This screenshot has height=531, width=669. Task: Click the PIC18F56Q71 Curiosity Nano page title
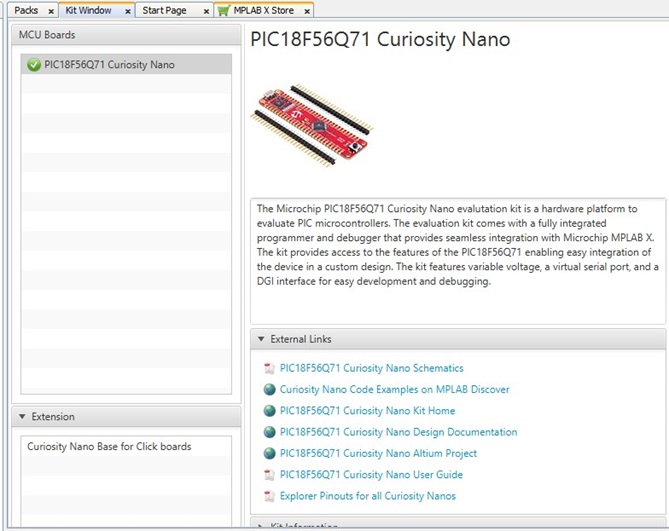pyautogui.click(x=380, y=40)
